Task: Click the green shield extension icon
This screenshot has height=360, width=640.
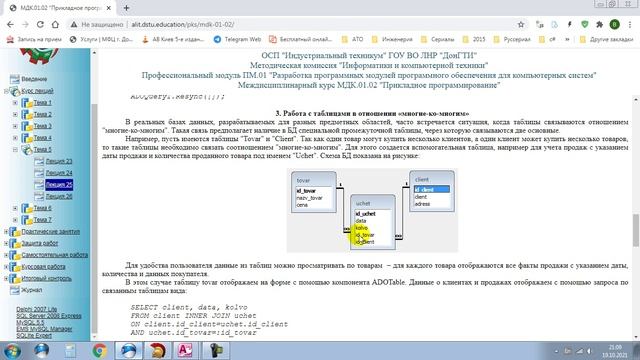Action: pos(584,24)
